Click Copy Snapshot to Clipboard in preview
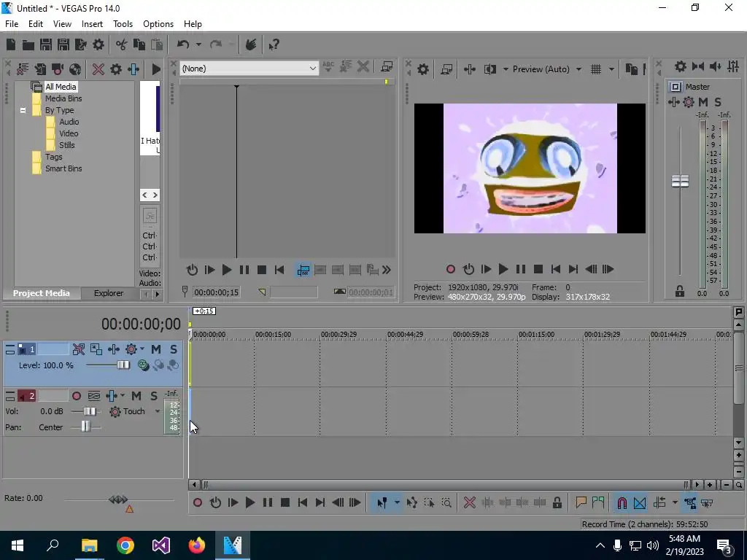The width and height of the screenshot is (747, 560). pos(631,69)
